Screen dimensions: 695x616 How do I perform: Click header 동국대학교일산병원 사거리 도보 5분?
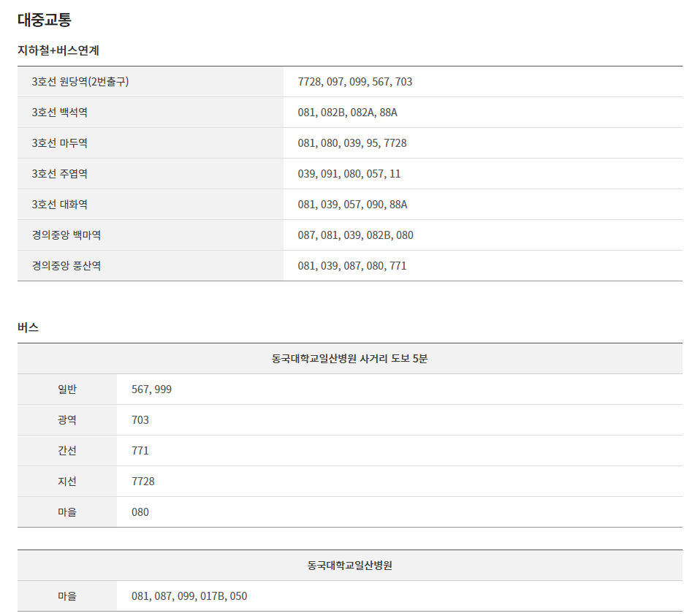click(350, 359)
